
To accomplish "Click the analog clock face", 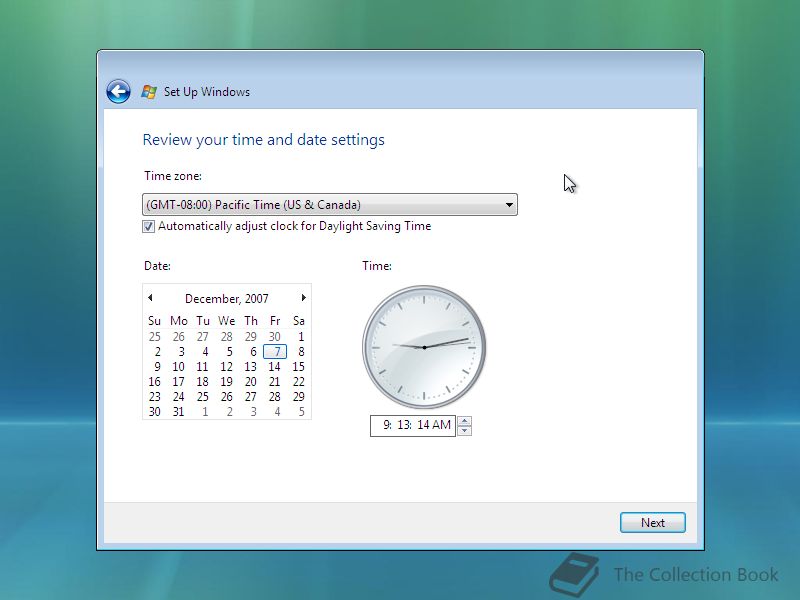I will [424, 347].
